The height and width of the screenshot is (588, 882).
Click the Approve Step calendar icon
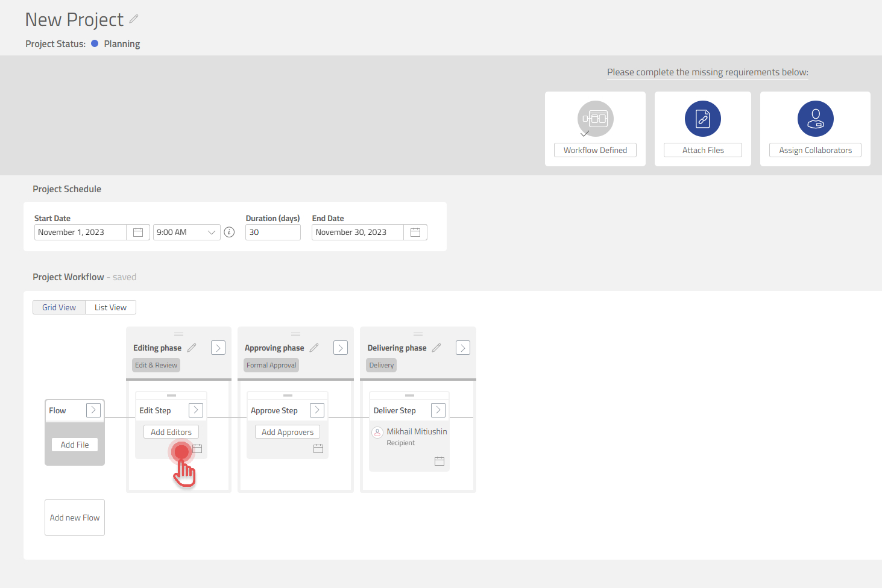click(x=318, y=449)
